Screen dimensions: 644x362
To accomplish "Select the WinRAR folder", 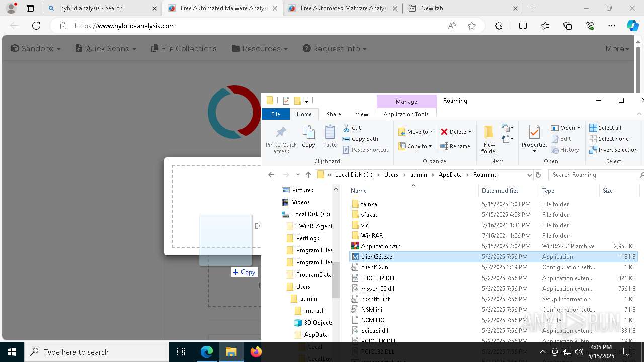I will (372, 236).
